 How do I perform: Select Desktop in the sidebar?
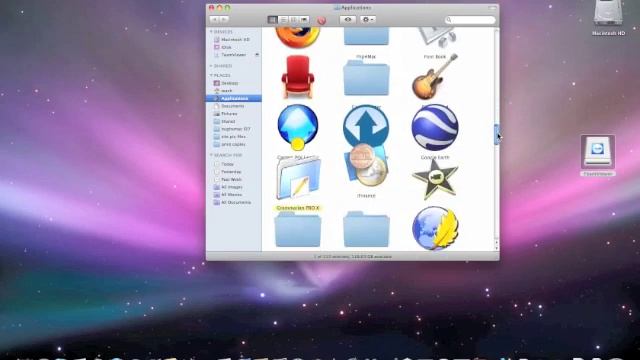click(x=234, y=83)
